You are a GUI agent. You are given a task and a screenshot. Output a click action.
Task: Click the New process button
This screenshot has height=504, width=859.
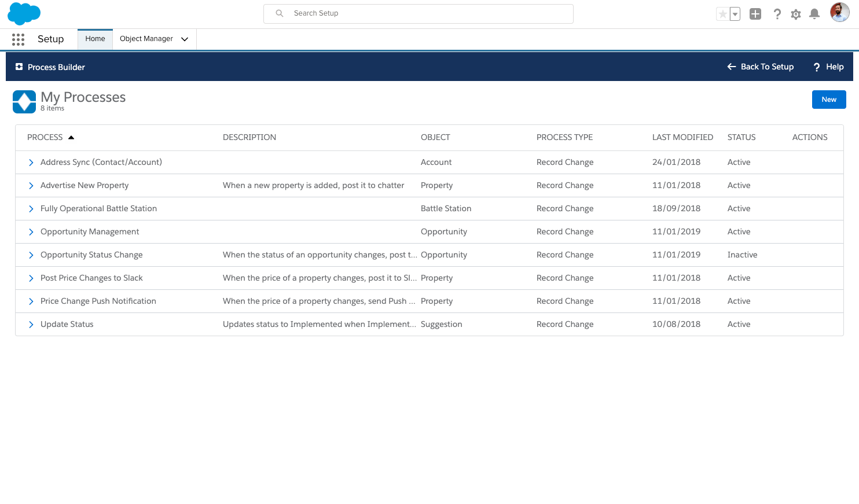829,100
